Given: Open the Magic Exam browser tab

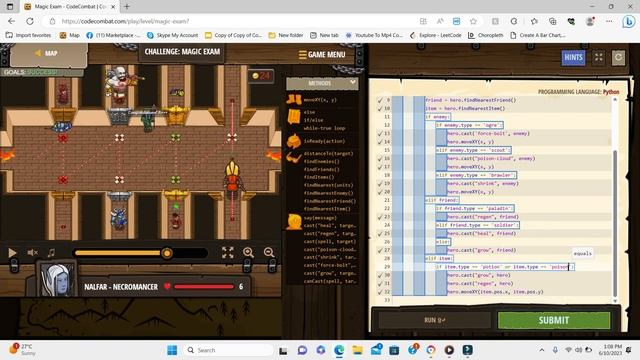Looking at the screenshot, I should (69, 7).
